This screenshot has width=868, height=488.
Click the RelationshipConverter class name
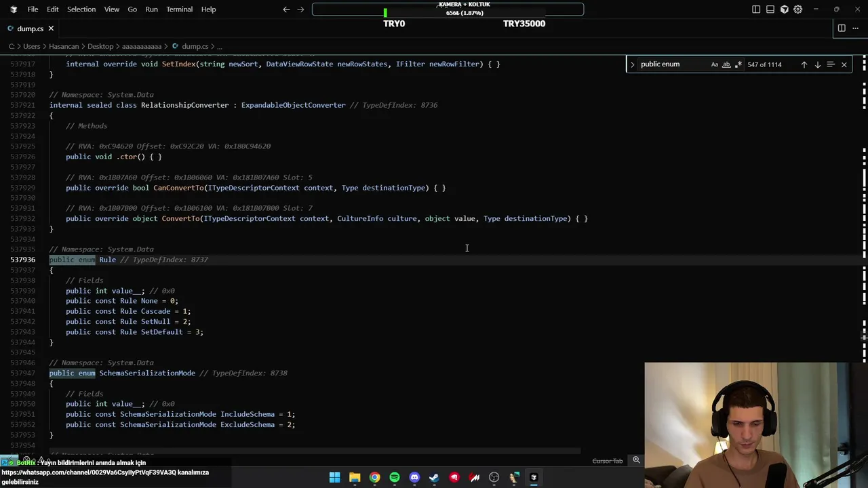184,105
